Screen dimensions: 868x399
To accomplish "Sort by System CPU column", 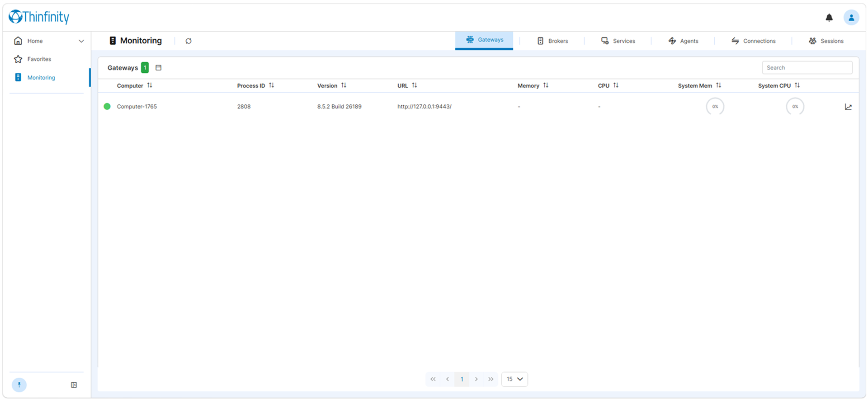I will tap(797, 85).
